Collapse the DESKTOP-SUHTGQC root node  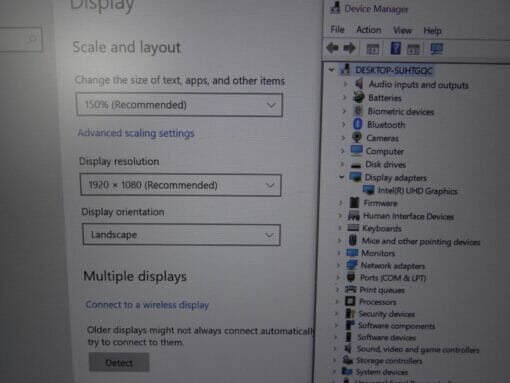tap(331, 70)
